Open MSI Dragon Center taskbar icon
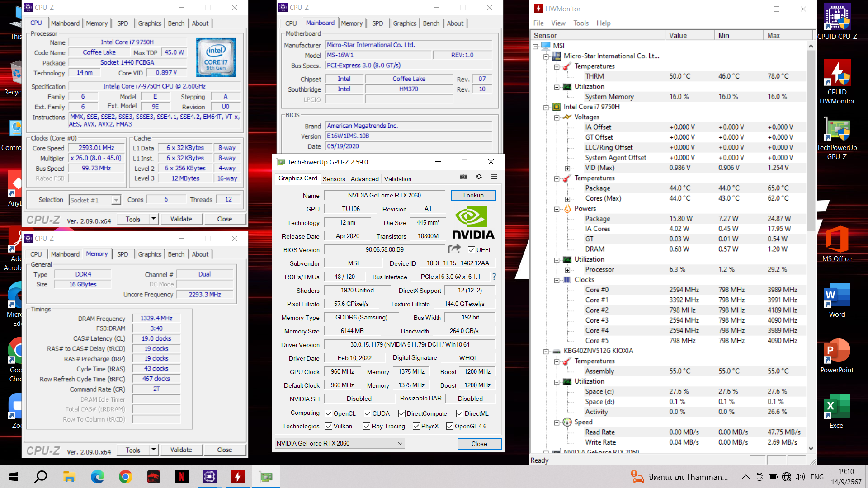Image resolution: width=868 pixels, height=488 pixels. [153, 477]
